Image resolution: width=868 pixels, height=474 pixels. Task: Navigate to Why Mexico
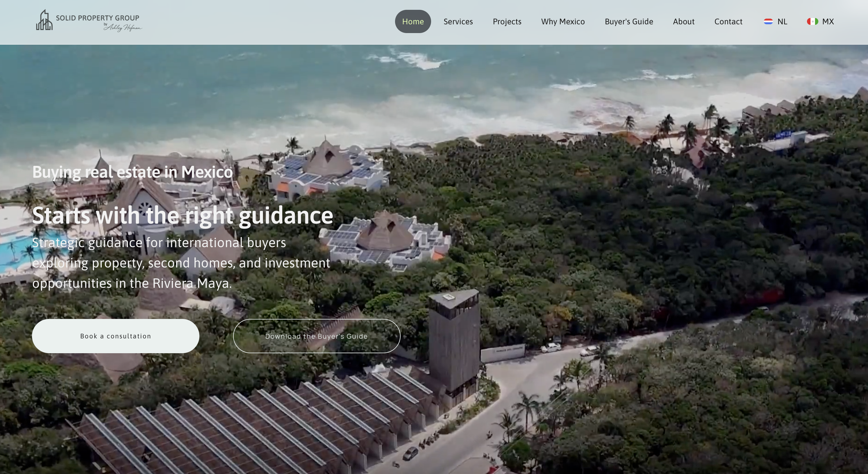point(563,22)
